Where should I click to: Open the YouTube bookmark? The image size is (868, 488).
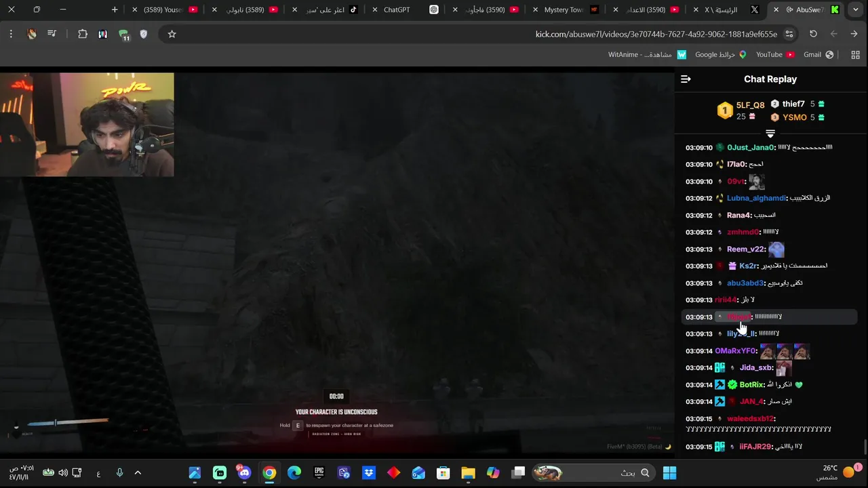[774, 55]
